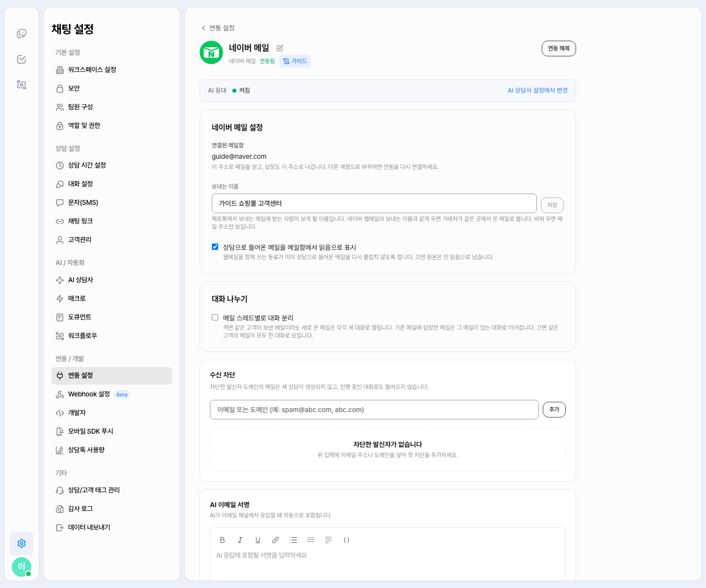
Task: Insert a link in signature editor
Action: pos(276,540)
